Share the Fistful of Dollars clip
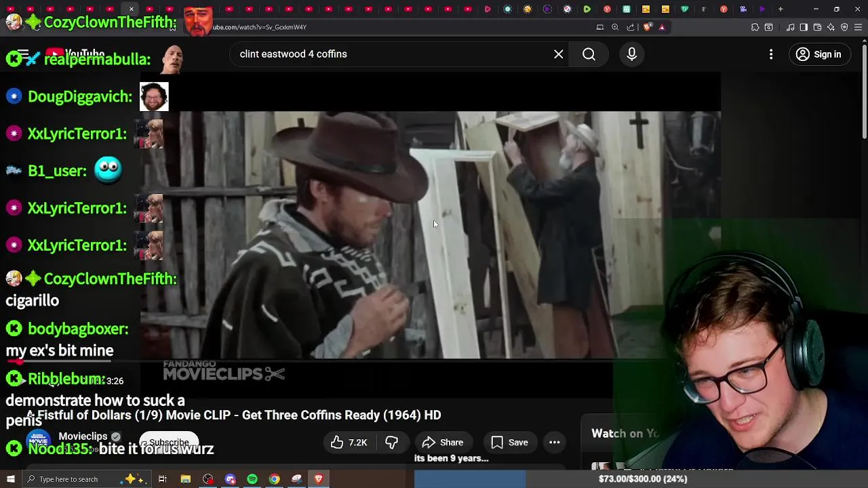This screenshot has height=488, width=868. [x=443, y=443]
